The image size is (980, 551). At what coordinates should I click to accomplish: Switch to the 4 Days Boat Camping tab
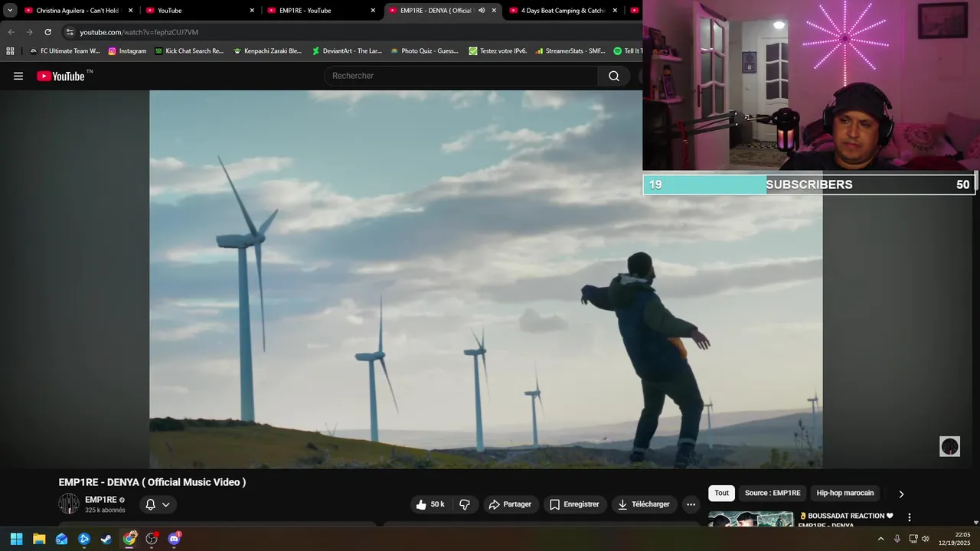(563, 11)
